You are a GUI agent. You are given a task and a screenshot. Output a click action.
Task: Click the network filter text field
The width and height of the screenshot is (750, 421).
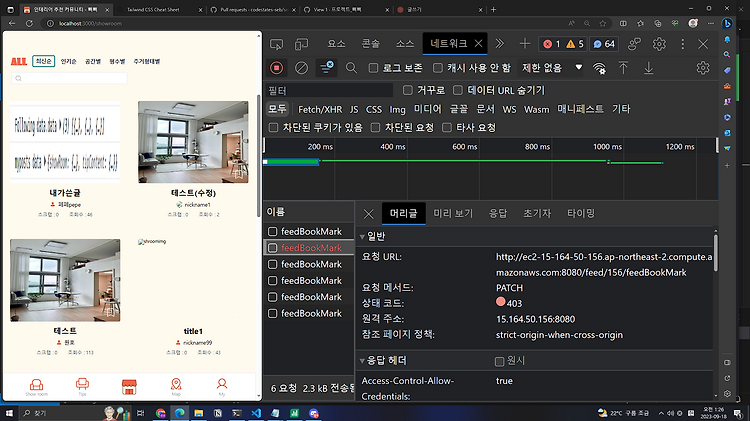[330, 90]
